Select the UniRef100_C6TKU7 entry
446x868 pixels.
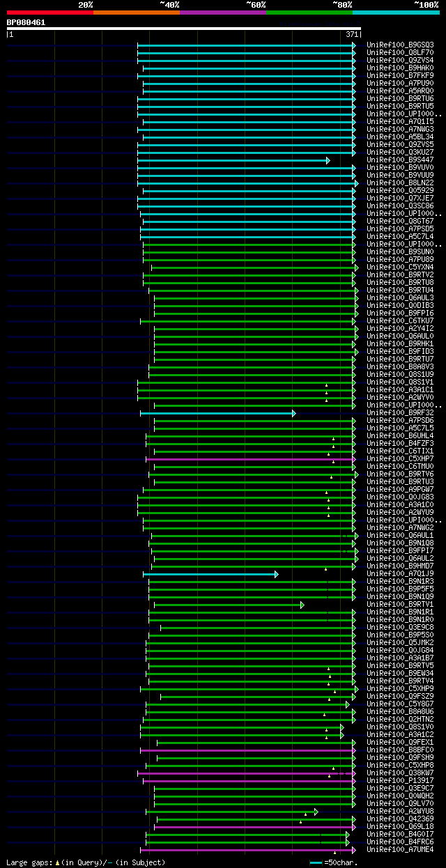401,320
